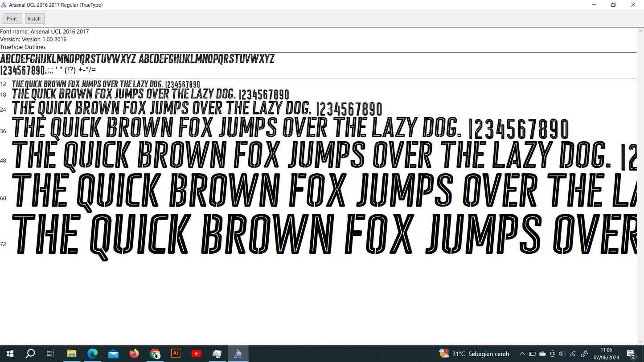Screen dimensions: 644x362
Task: Open Windows Ink Workspace from the system tray
Action: pyautogui.click(x=584, y=354)
